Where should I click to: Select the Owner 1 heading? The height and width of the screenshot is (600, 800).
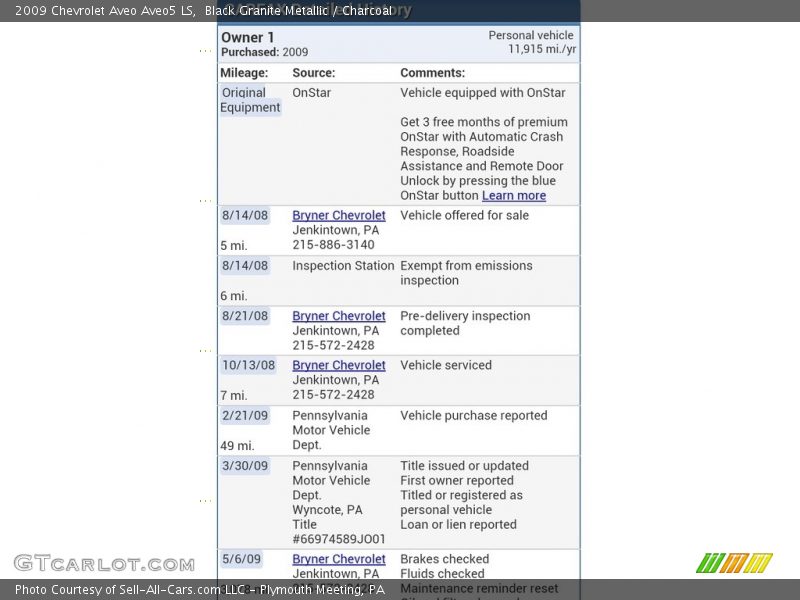coord(247,37)
